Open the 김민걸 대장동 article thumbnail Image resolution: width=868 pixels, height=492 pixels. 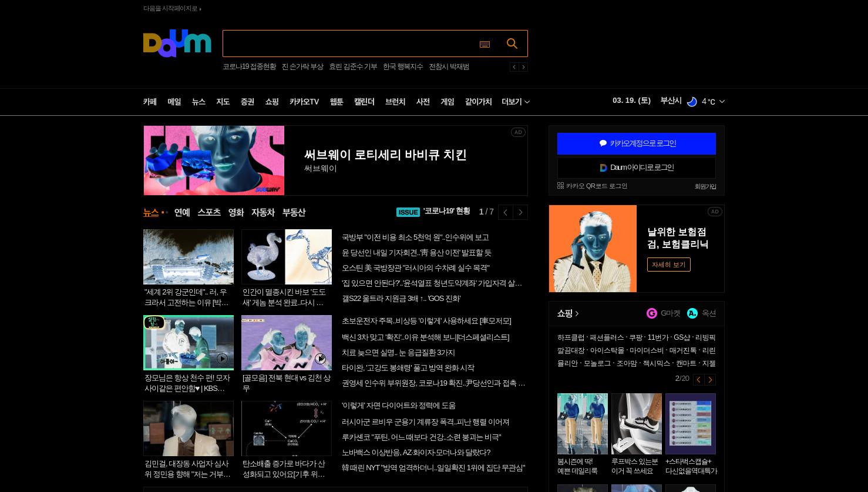coord(189,429)
